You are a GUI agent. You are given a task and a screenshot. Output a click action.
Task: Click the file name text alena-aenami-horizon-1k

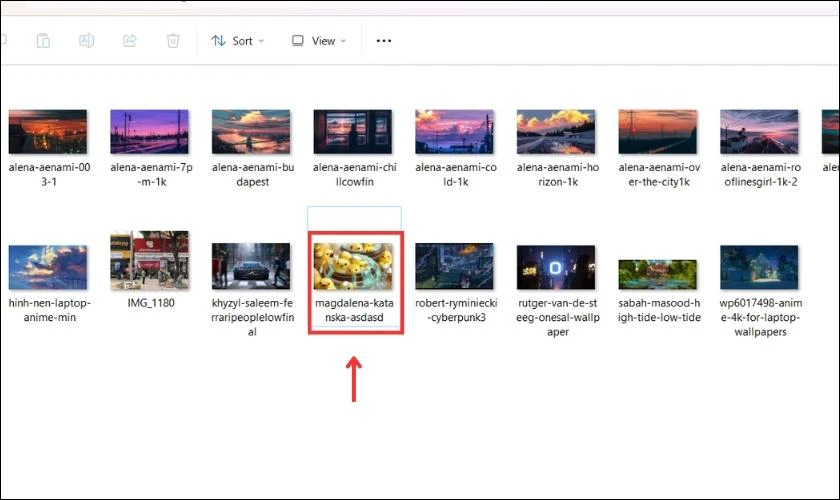(557, 175)
